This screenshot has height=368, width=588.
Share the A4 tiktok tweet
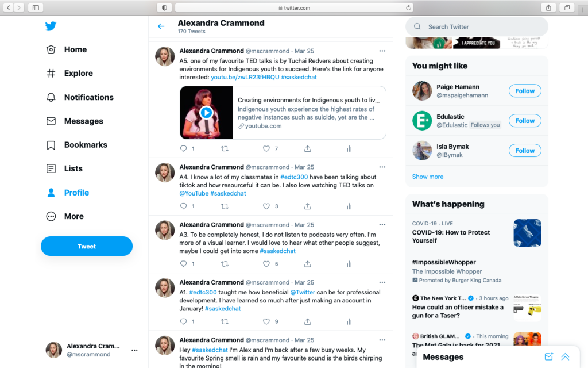point(308,206)
